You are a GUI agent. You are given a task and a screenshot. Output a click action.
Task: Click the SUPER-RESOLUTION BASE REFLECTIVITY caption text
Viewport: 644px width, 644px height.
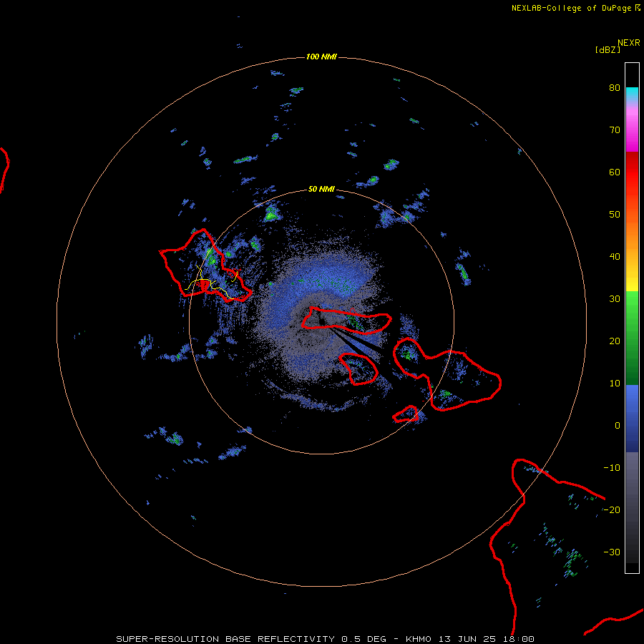(x=225, y=639)
